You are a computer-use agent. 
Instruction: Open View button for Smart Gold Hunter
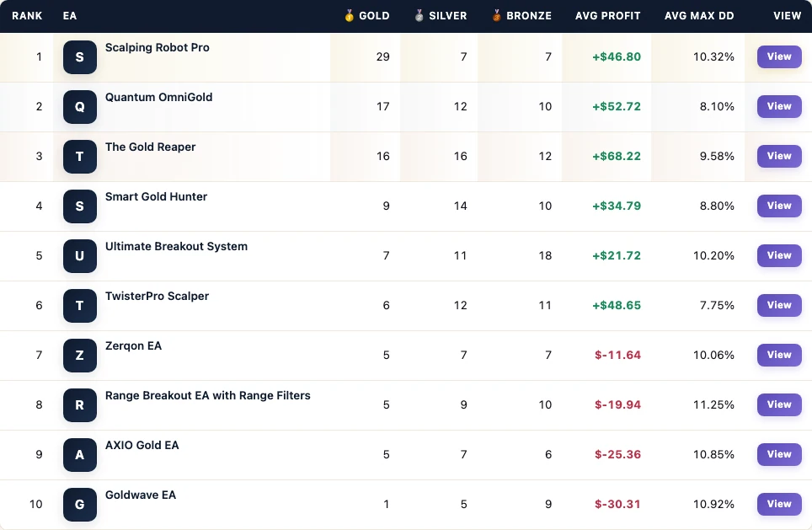coord(779,206)
